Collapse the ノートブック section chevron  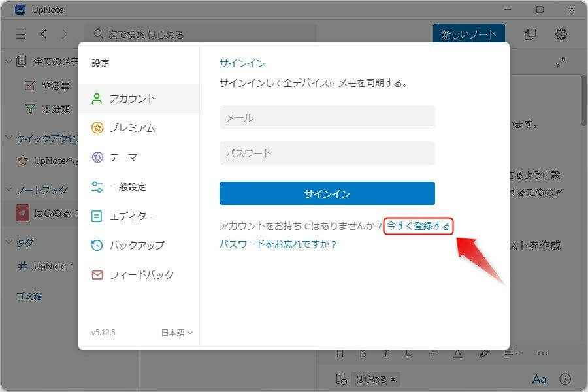pos(8,189)
